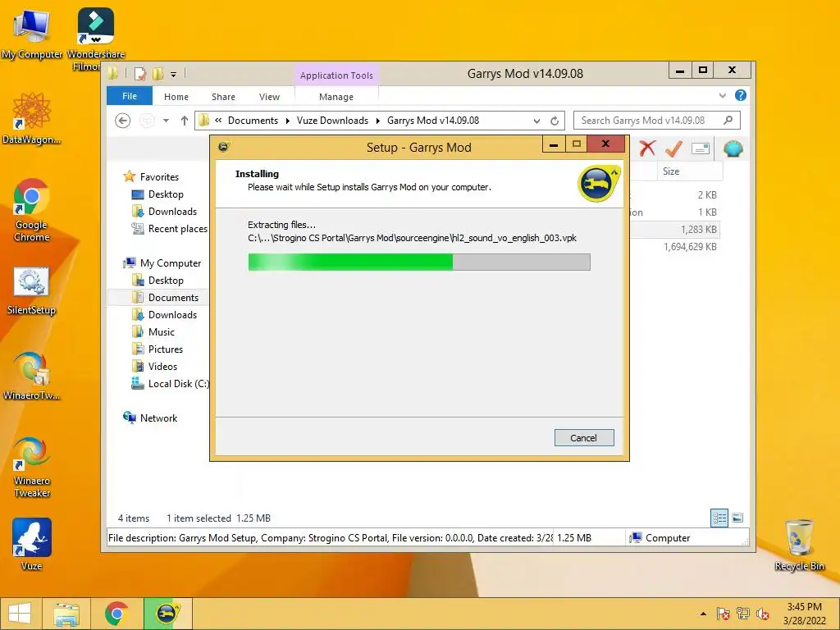Switch to Garrys Mod setup taskbar item
The height and width of the screenshot is (630, 840).
[167, 614]
